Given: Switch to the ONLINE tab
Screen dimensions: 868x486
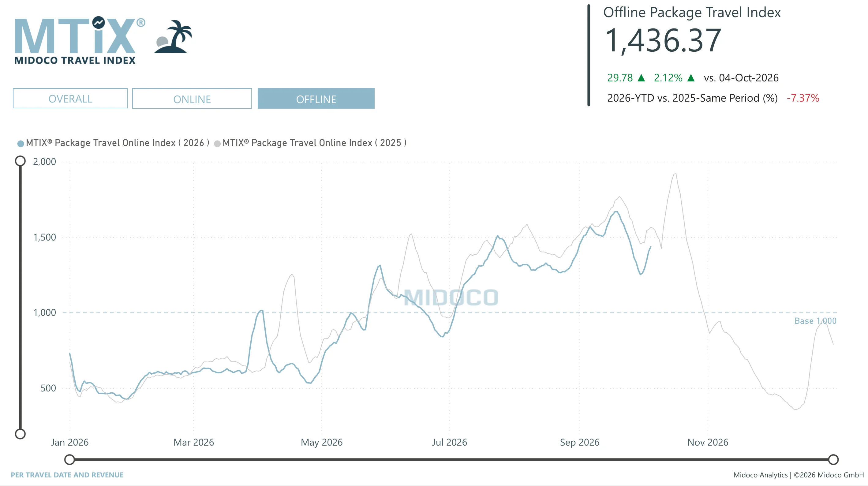Looking at the screenshot, I should [192, 99].
